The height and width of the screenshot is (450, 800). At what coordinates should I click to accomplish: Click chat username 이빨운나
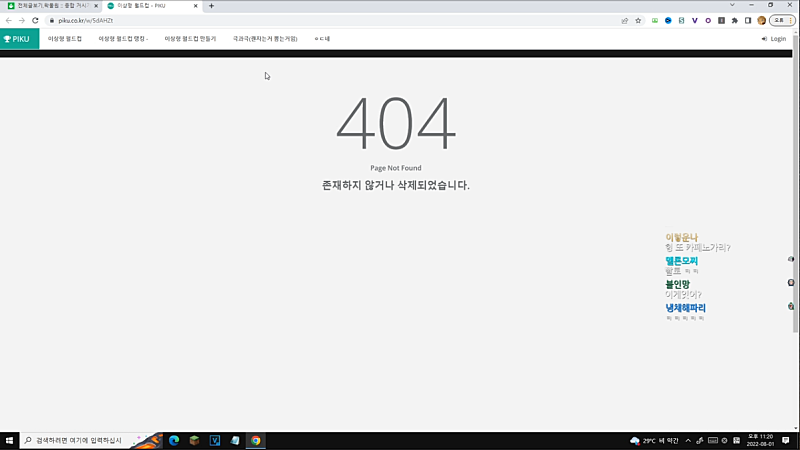coord(681,237)
